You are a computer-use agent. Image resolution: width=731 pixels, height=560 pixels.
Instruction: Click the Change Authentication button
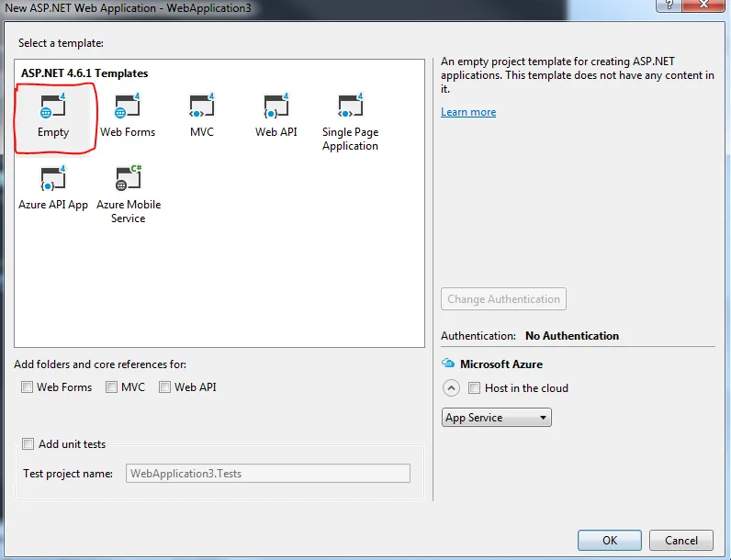pyautogui.click(x=503, y=299)
